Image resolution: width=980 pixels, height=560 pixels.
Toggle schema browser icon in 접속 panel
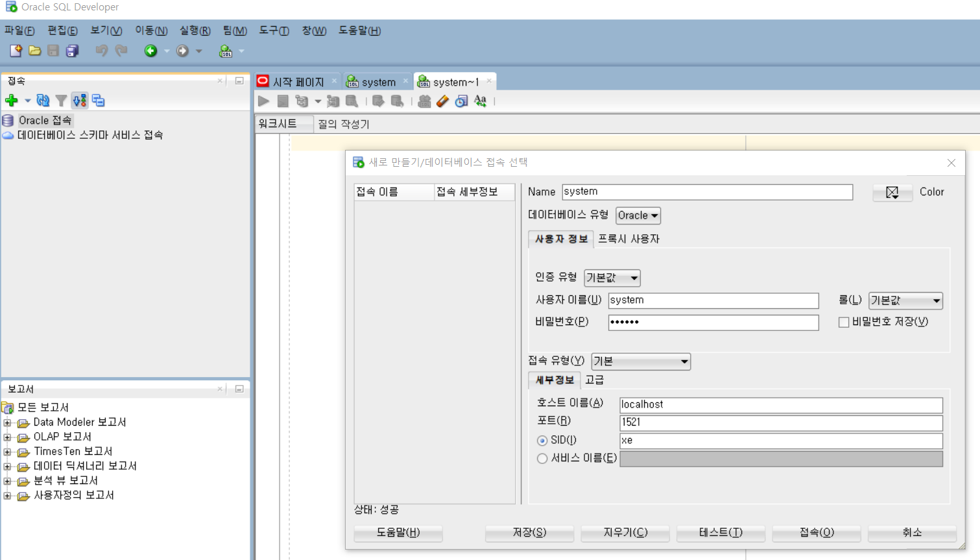coord(80,101)
